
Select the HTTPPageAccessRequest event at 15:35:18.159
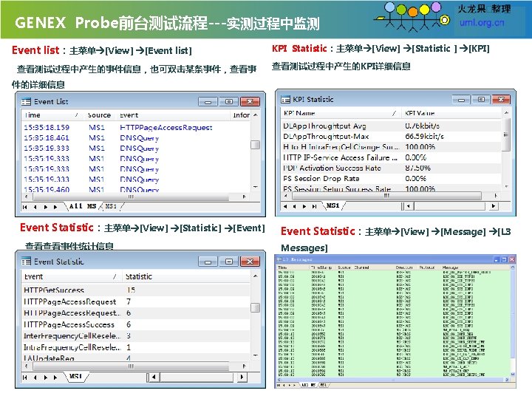pyautogui.click(x=136, y=128)
